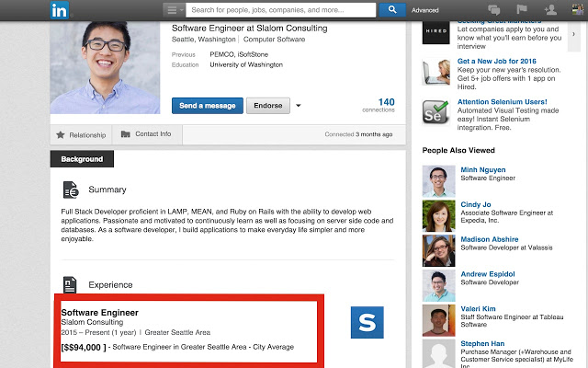588x368 pixels.
Task: Expand the arrow next to Endorse
Action: (x=298, y=106)
